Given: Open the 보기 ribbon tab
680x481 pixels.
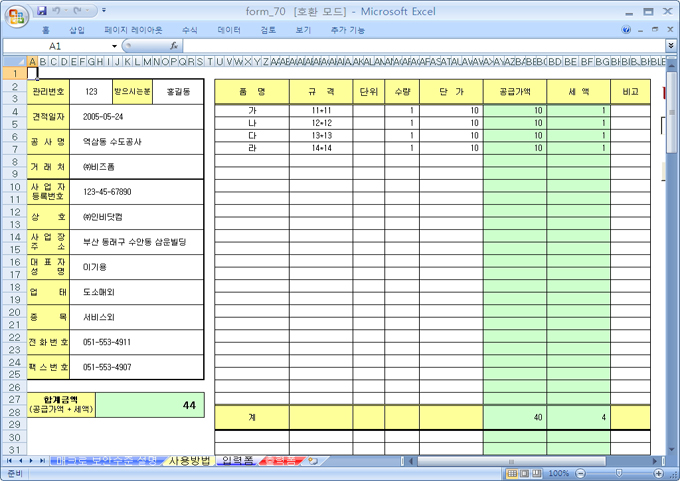Looking at the screenshot, I should click(x=303, y=30).
